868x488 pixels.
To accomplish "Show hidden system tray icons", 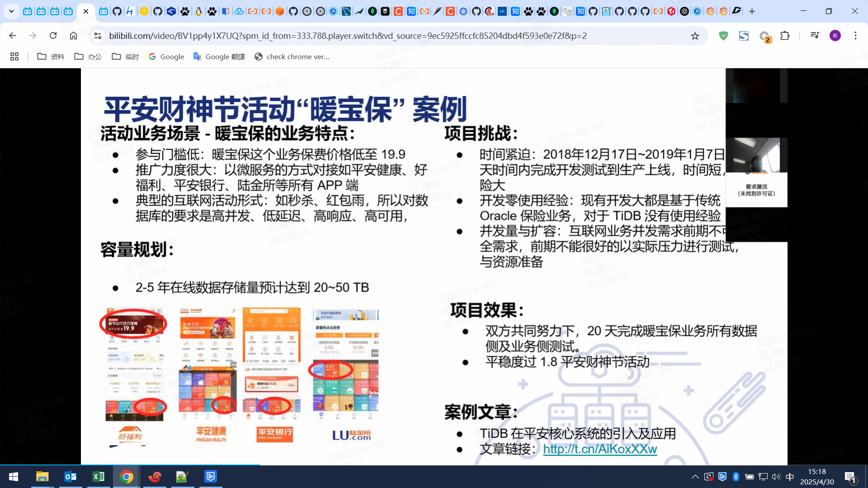I will (x=695, y=477).
